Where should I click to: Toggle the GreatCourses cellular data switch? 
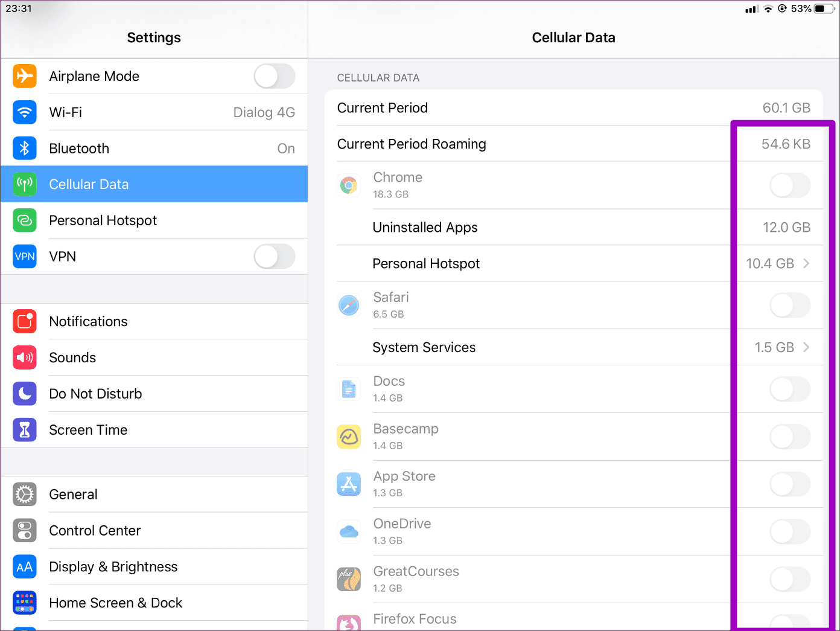[790, 579]
